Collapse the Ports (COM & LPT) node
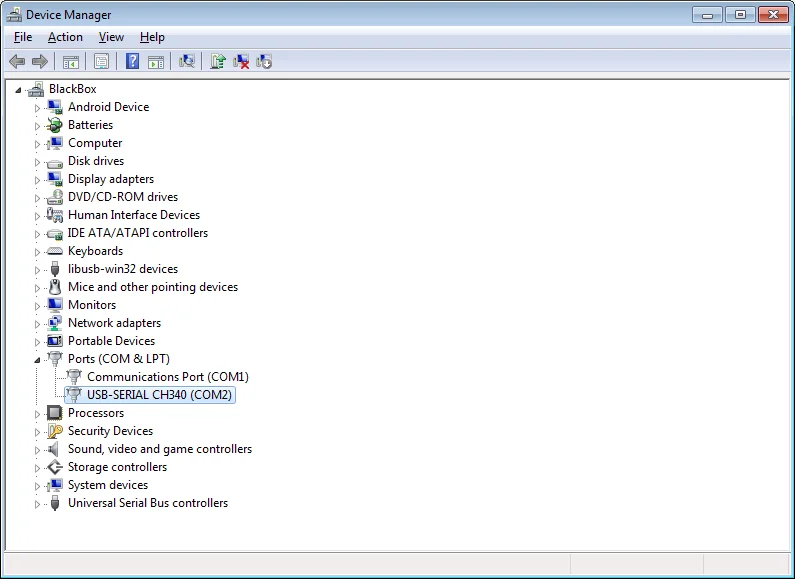 [x=37, y=360]
